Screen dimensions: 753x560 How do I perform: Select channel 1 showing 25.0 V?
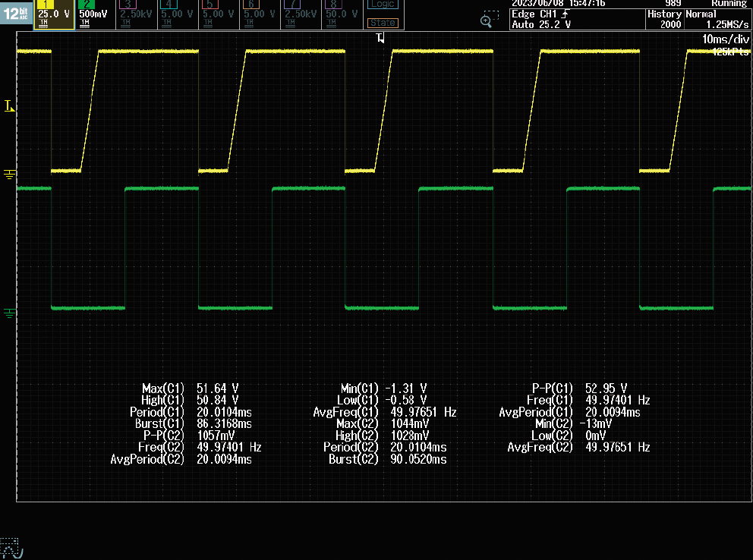pyautogui.click(x=54, y=14)
